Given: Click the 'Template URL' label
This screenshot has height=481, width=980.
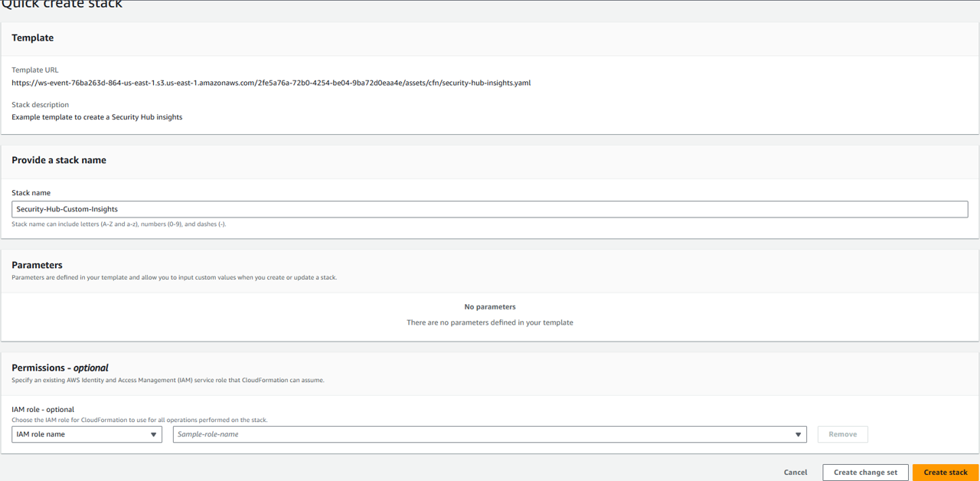Looking at the screenshot, I should click(x=34, y=70).
